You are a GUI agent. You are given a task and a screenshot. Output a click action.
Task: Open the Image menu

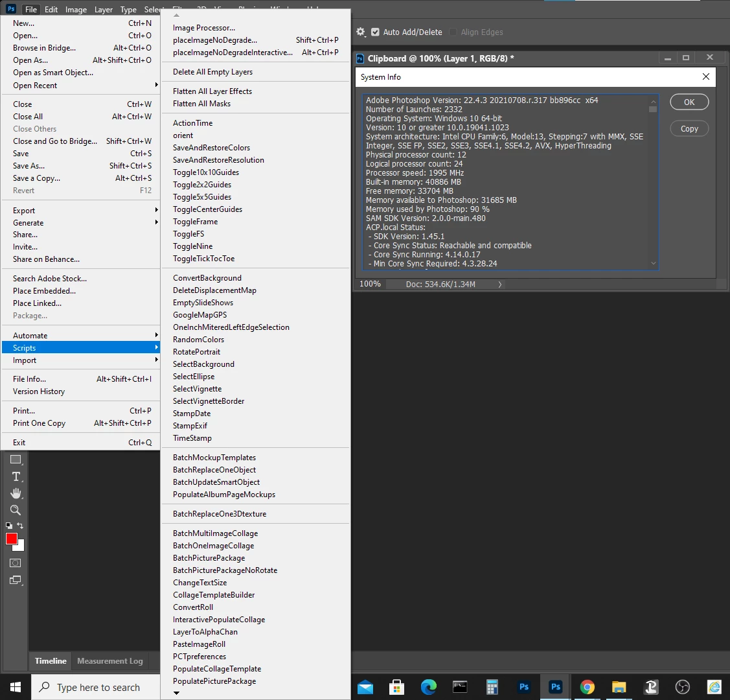76,9
